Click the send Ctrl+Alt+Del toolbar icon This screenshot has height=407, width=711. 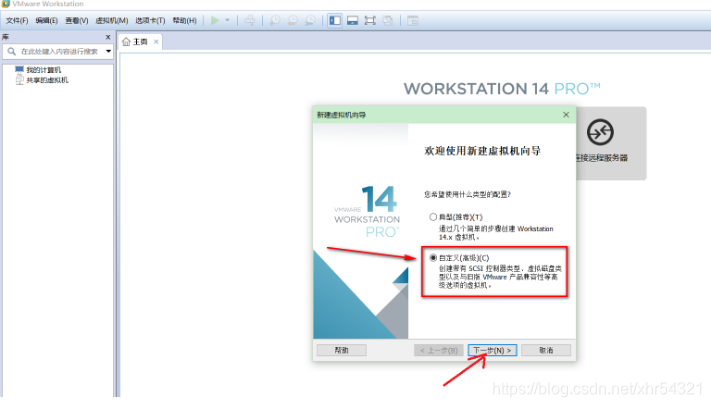pos(250,20)
